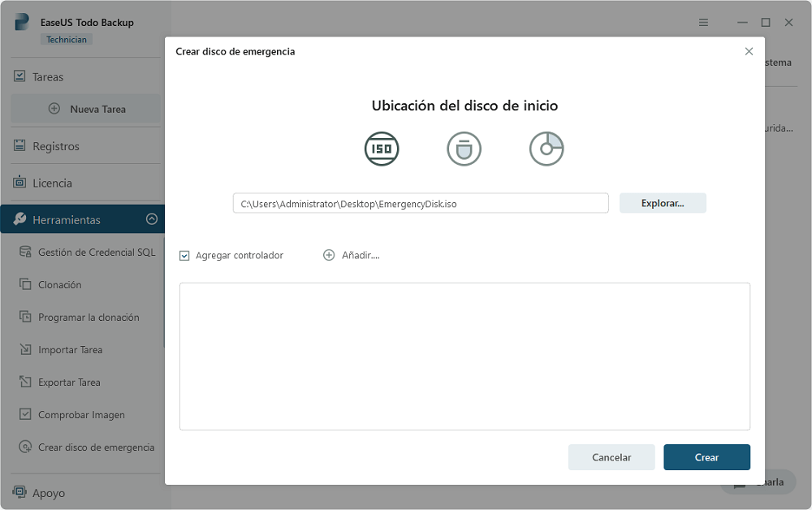The width and height of the screenshot is (812, 510).
Task: Click the plus icon beside Añadir
Action: [329, 255]
